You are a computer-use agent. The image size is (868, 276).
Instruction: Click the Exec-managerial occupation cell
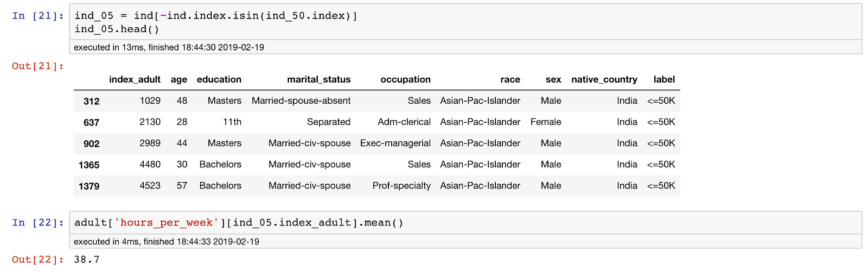click(x=395, y=143)
